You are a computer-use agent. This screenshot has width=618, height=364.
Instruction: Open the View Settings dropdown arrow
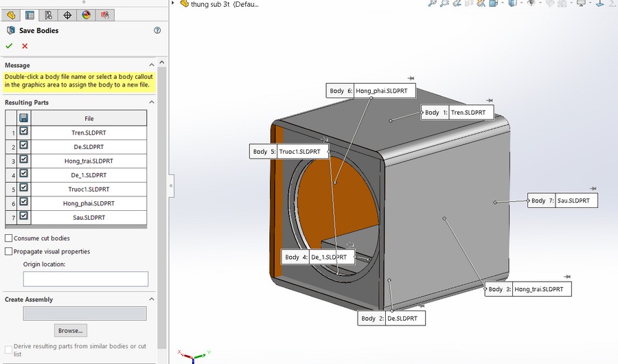(591, 3)
